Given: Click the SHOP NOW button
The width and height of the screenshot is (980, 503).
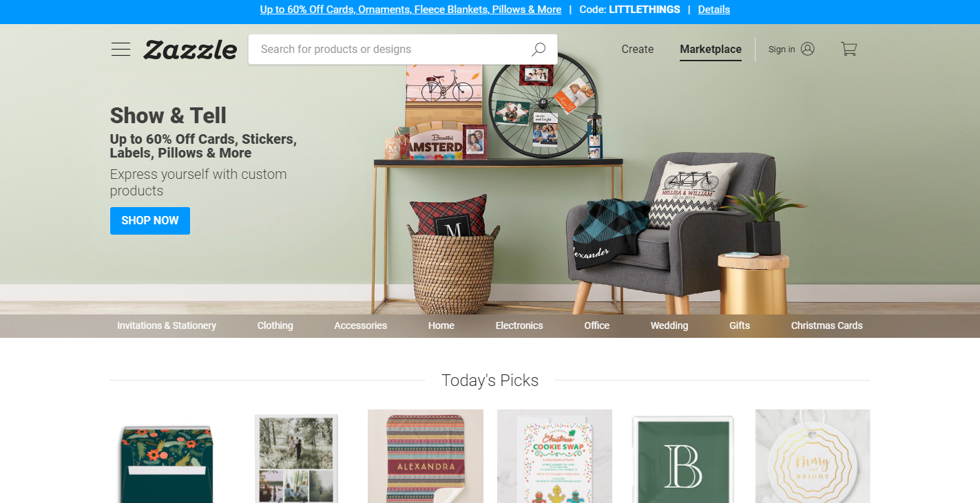Looking at the screenshot, I should click(150, 221).
